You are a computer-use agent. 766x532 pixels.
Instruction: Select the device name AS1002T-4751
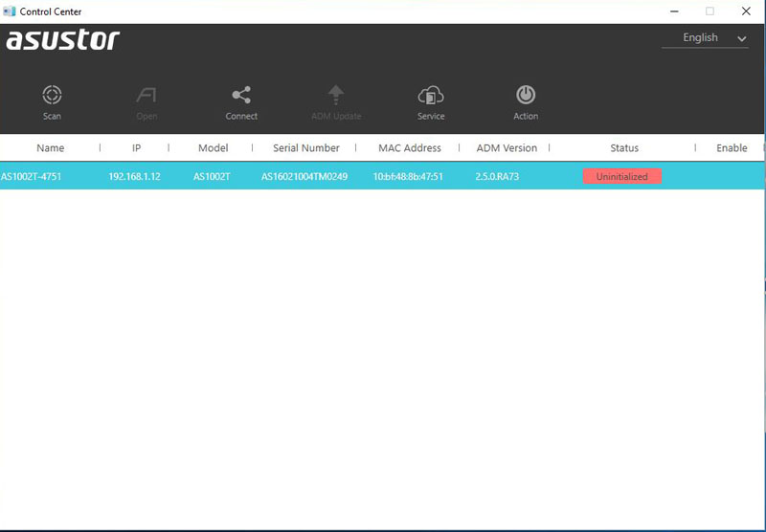click(x=32, y=176)
